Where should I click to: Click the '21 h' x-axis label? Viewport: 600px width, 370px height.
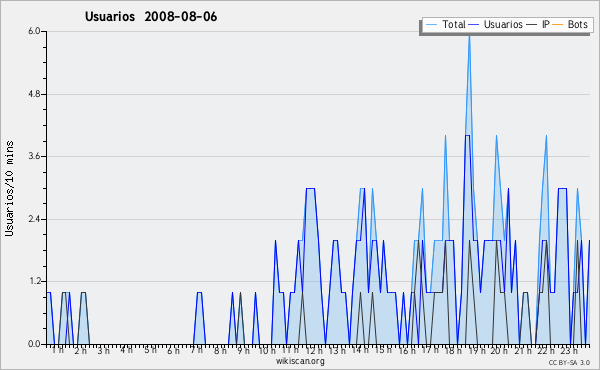coord(523,350)
